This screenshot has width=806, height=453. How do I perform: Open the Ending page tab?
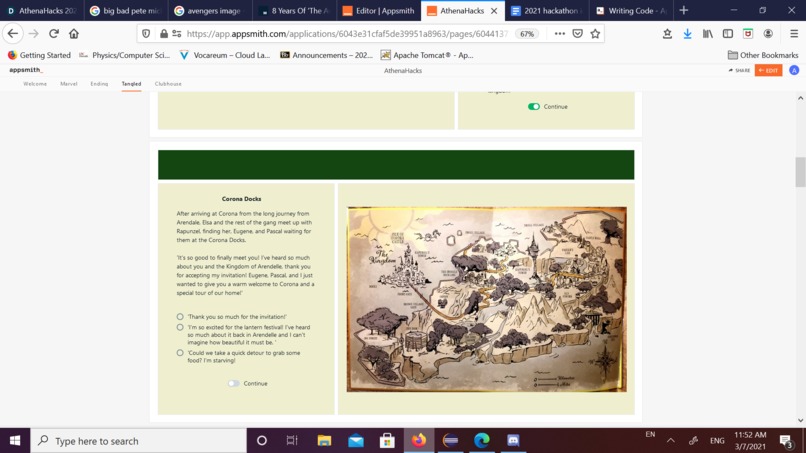pyautogui.click(x=99, y=84)
